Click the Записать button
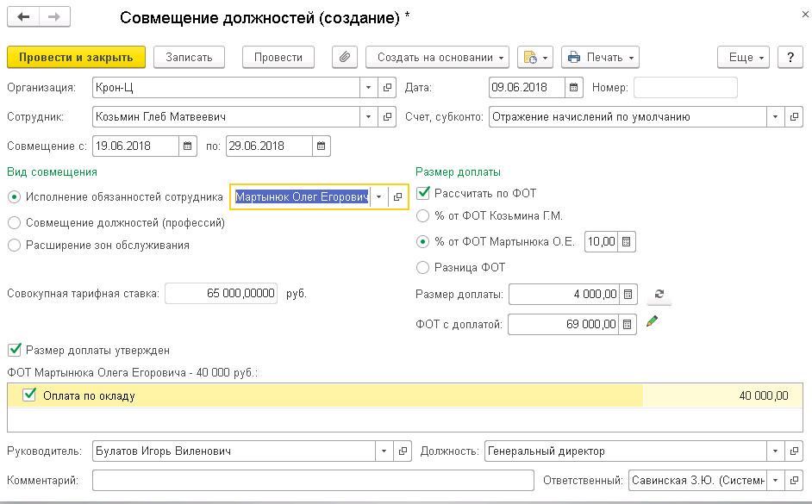Screen dimensions: 812x504 coord(189,58)
